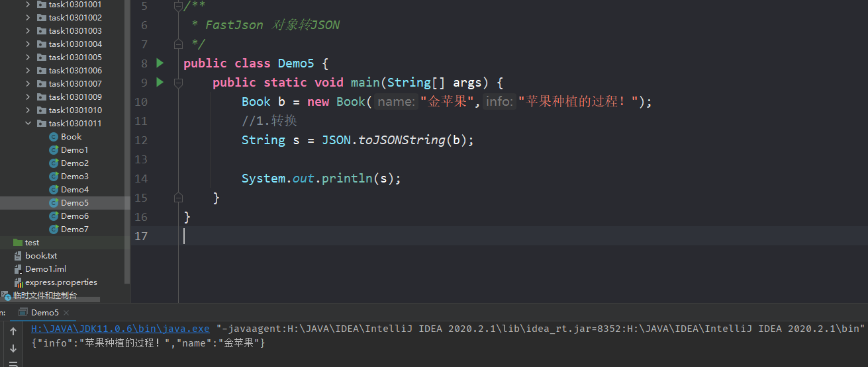This screenshot has height=367, width=868.
Task: Click the task10301001 package folder icon
Action: tap(42, 5)
